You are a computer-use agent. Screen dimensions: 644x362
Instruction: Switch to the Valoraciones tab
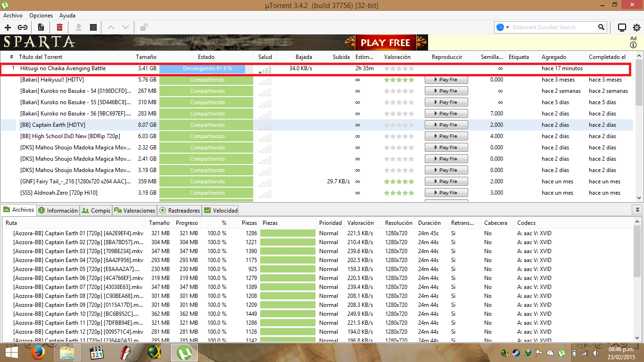click(x=134, y=210)
